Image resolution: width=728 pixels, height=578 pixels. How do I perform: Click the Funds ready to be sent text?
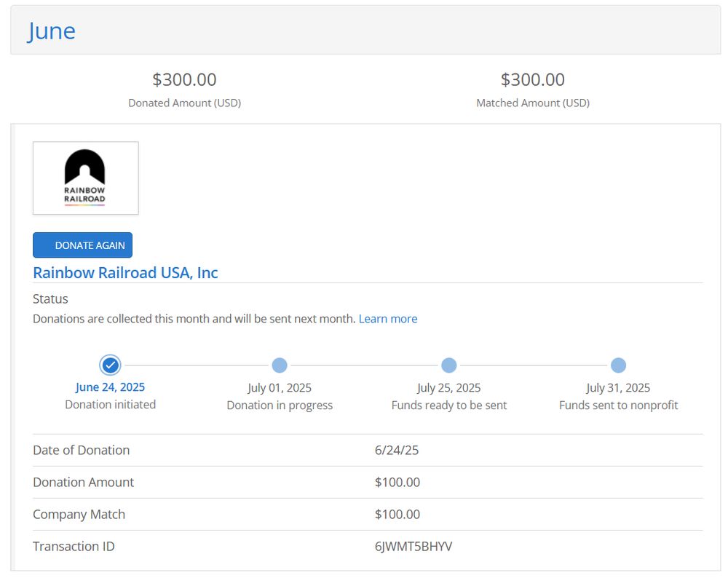click(449, 405)
